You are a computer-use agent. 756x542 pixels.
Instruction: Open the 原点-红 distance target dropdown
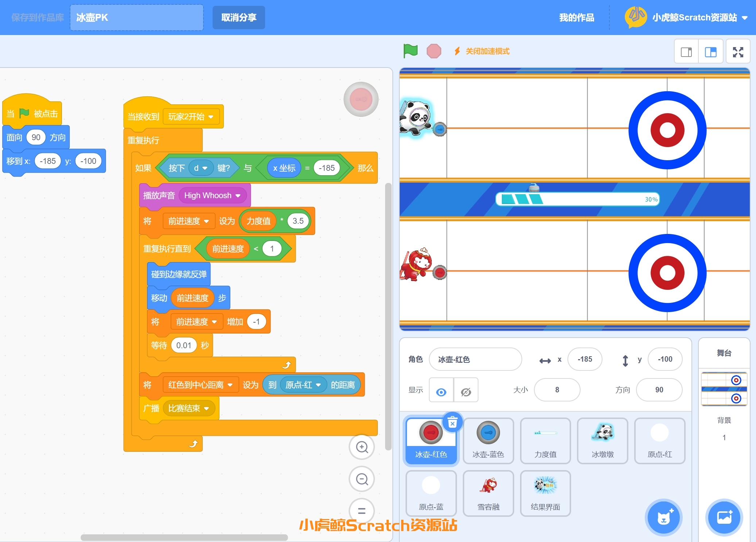tap(303, 385)
